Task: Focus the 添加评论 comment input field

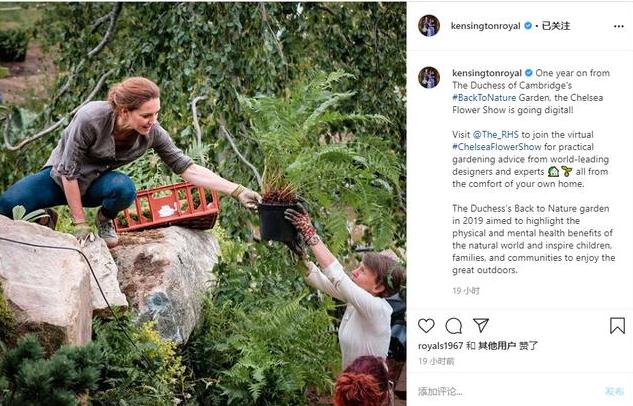Action: pyautogui.click(x=500, y=391)
